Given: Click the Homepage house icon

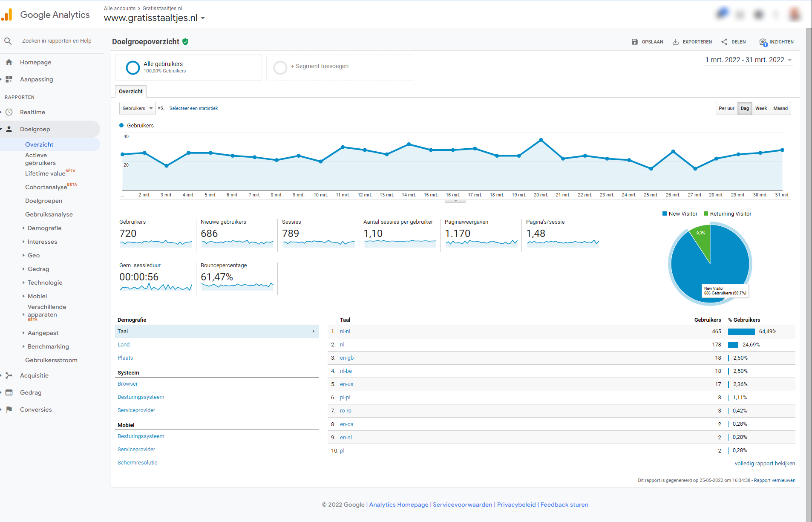Looking at the screenshot, I should coord(9,62).
